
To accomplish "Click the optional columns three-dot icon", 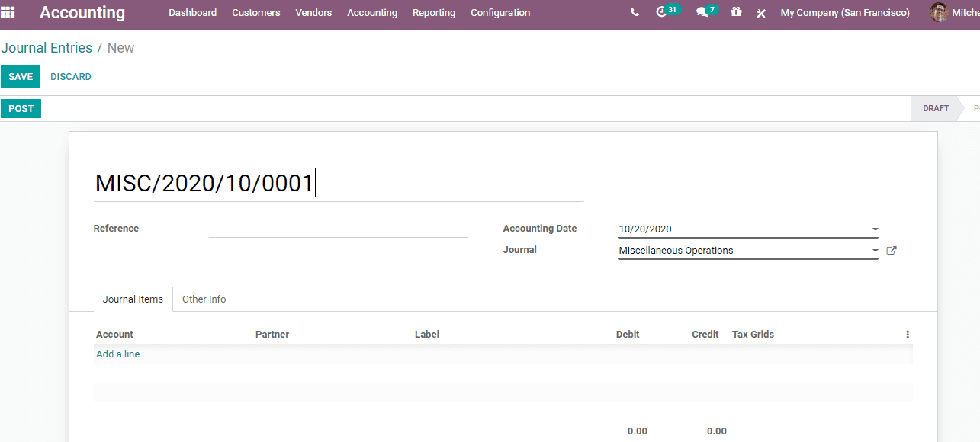I will (907, 334).
